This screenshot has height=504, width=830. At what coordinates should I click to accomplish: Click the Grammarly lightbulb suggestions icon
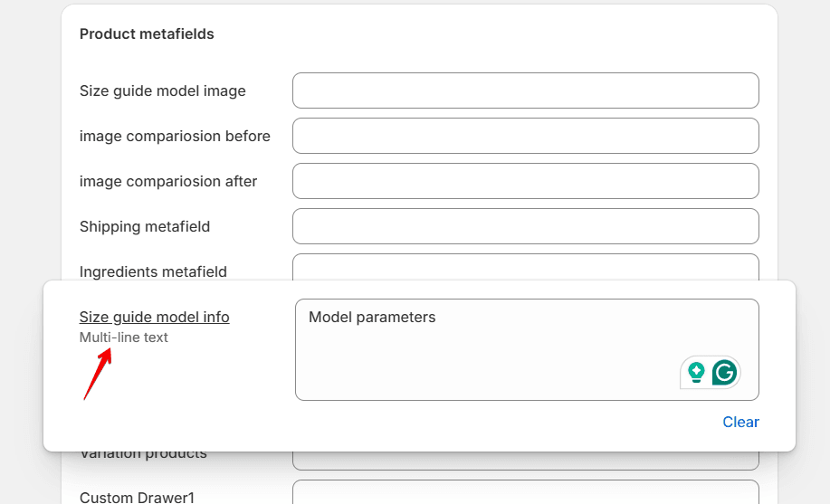696,372
